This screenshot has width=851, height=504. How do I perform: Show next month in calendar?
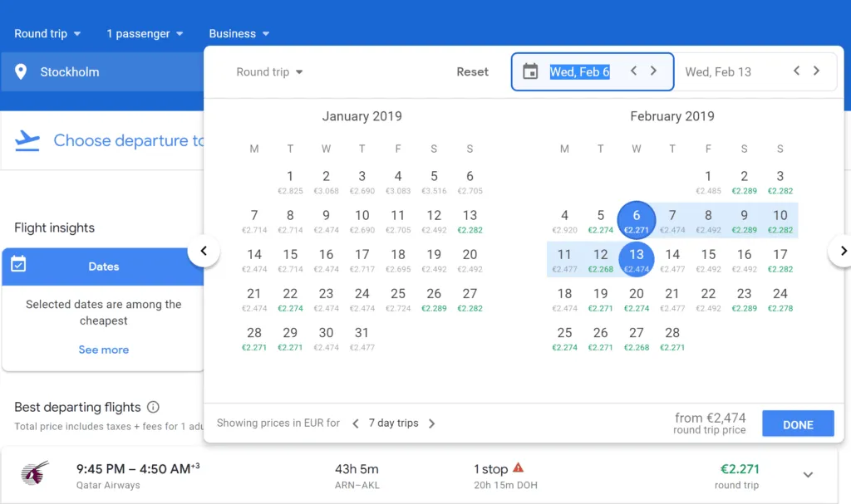pyautogui.click(x=843, y=251)
